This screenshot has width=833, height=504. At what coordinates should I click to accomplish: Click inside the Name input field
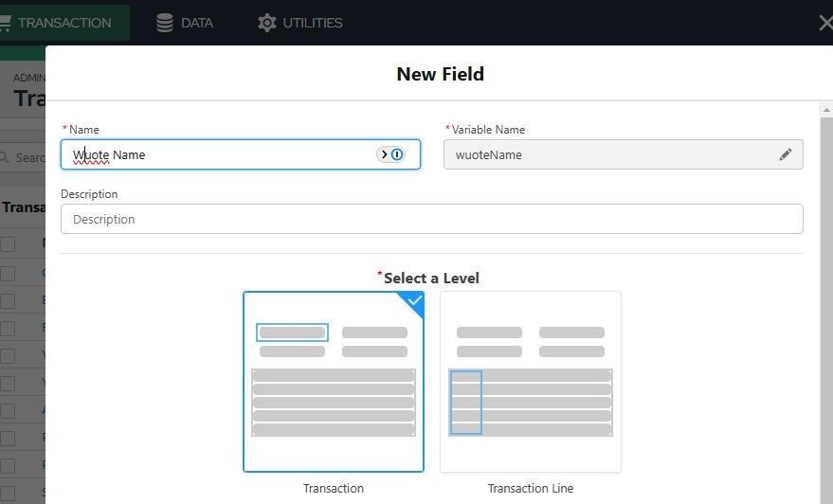pos(241,154)
